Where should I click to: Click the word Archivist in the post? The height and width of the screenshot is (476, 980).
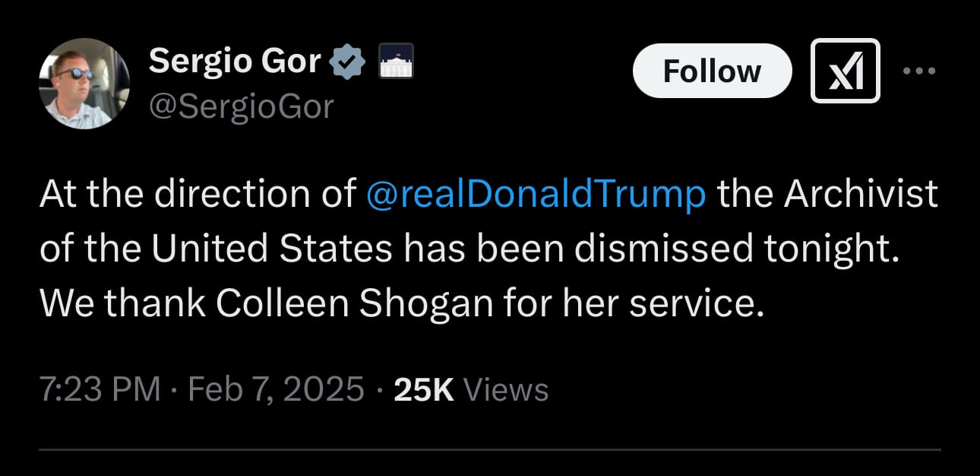(861, 195)
